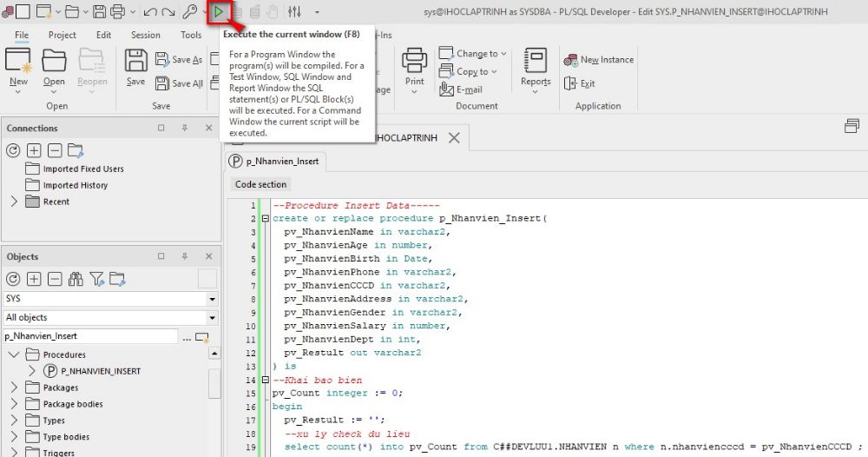Close the HOCLAPTRINH editor tab
The width and height of the screenshot is (868, 457).
coord(454,137)
